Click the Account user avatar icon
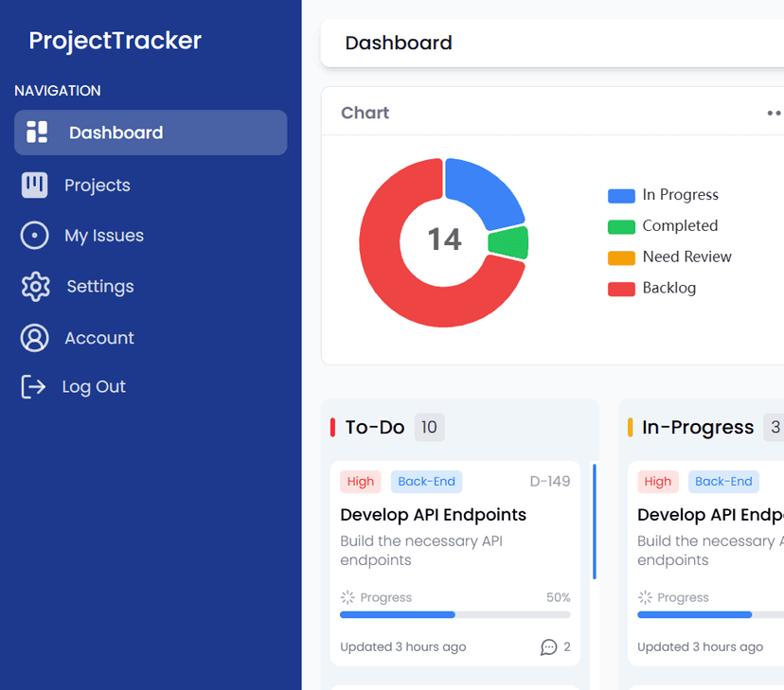 coord(35,338)
